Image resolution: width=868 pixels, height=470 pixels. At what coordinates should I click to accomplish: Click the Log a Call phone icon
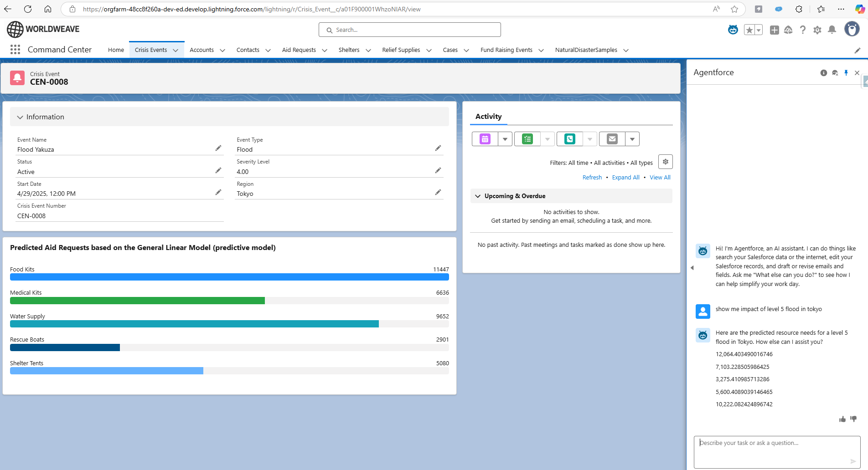tap(570, 139)
